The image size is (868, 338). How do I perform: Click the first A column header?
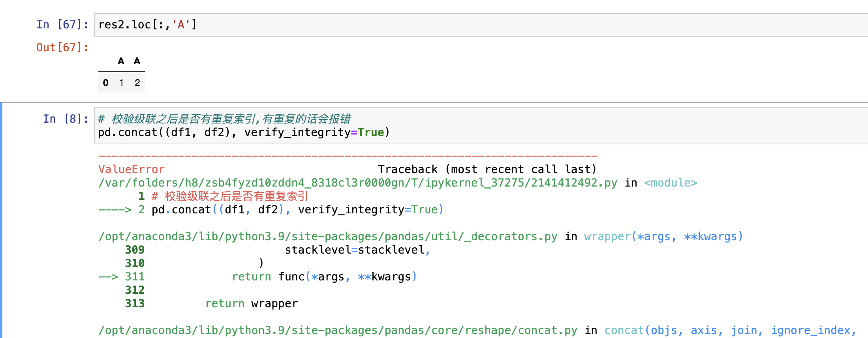(121, 61)
